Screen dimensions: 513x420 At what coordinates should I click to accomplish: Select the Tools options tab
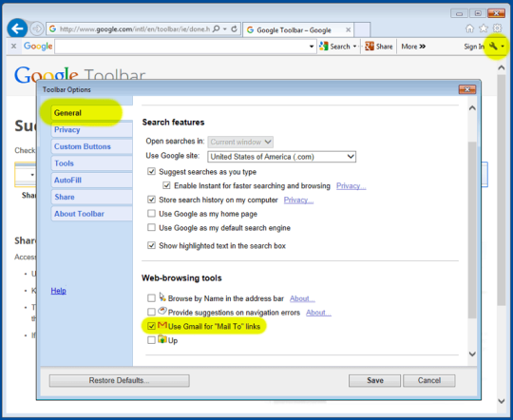pyautogui.click(x=91, y=163)
